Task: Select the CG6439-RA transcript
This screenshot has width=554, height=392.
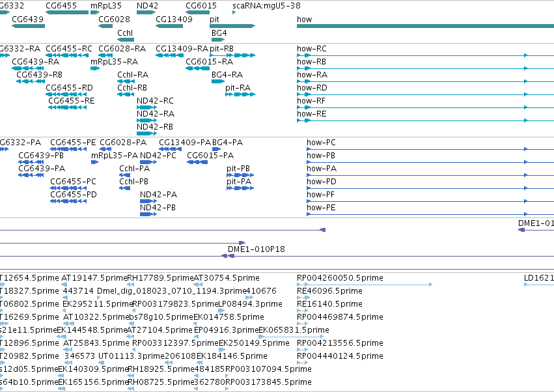Action: [27, 68]
